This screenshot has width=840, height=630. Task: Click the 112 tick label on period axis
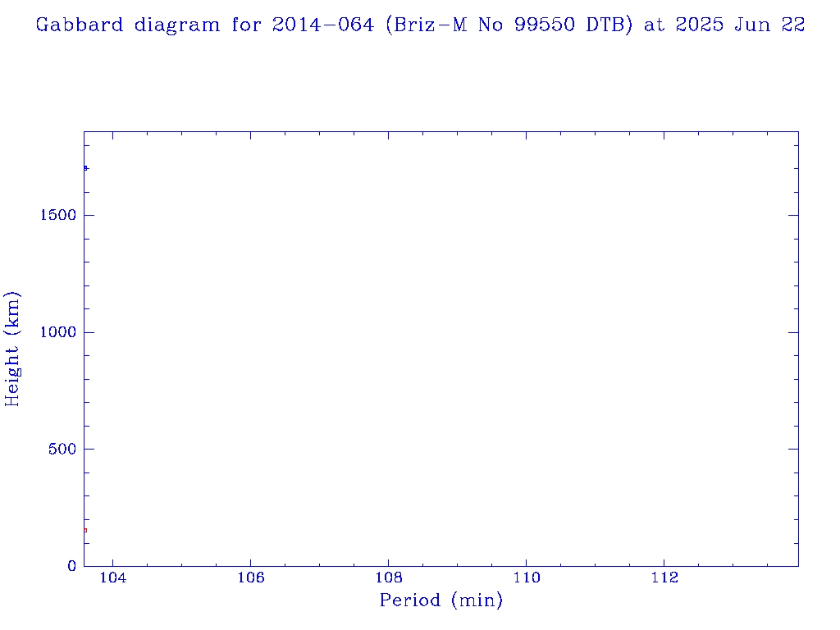click(x=664, y=578)
